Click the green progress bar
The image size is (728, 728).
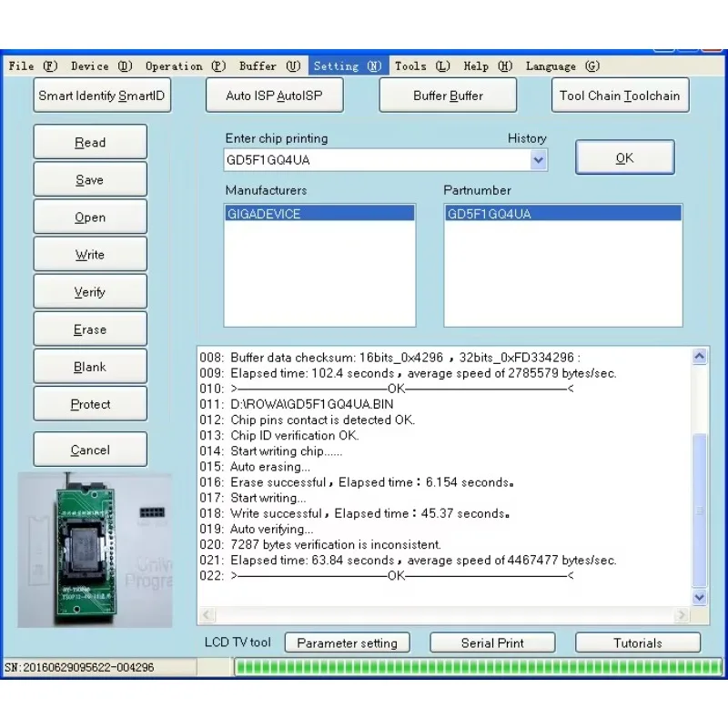point(479,668)
